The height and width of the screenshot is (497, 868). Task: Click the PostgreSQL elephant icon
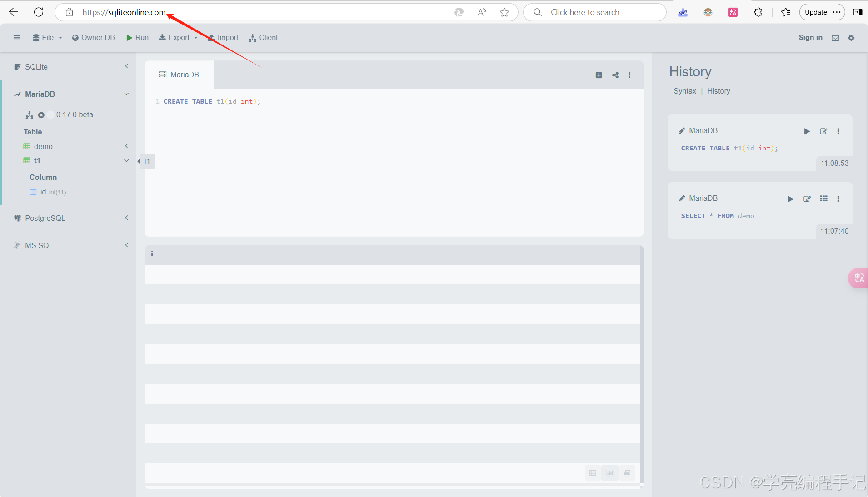[18, 218]
